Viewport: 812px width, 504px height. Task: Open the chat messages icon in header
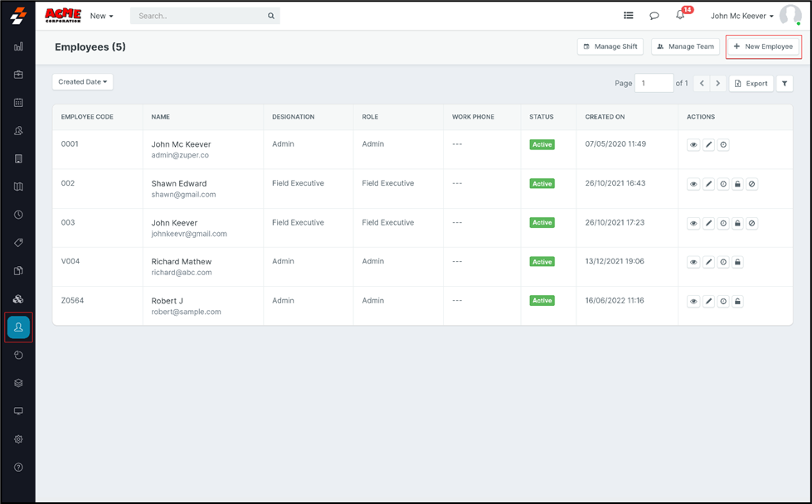coord(654,16)
